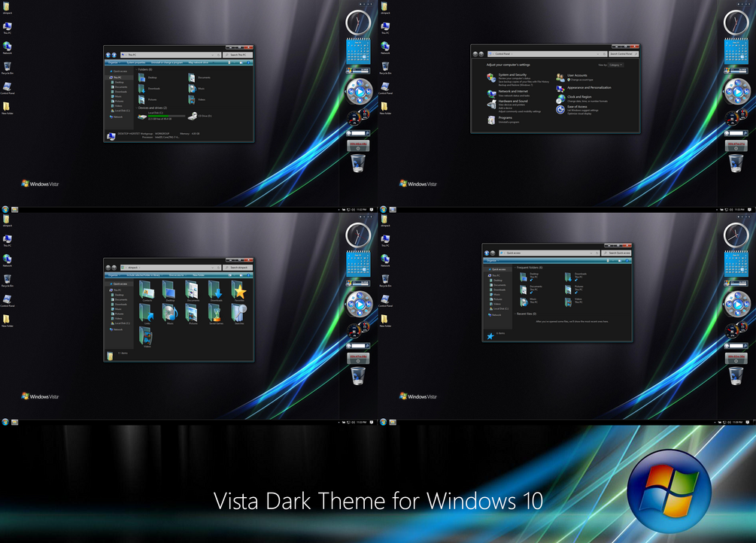Screen dimensions: 756x543
Task: Click User Accounts icon in Control Panel
Action: click(560, 77)
